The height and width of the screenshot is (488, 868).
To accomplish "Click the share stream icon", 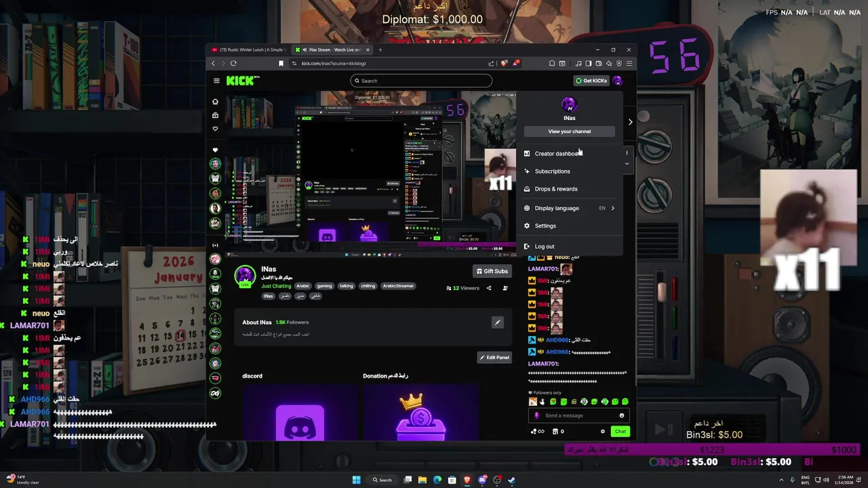I will tap(489, 288).
